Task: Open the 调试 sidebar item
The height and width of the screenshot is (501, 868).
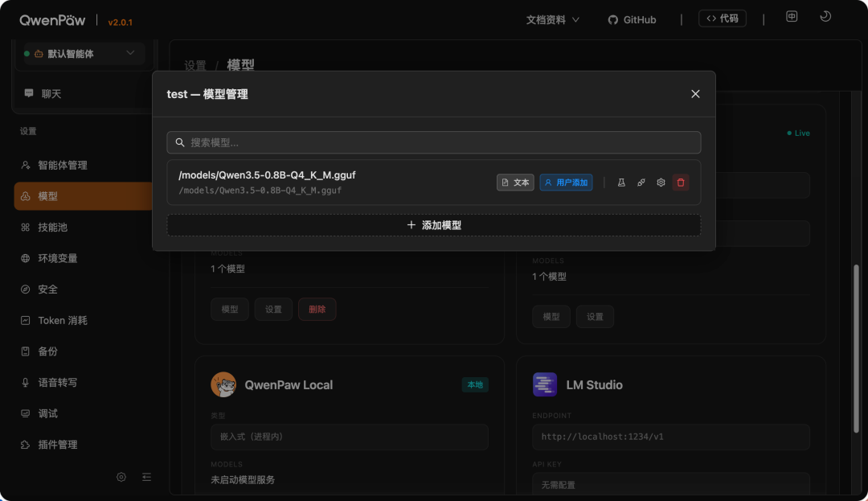Action: pos(83,413)
